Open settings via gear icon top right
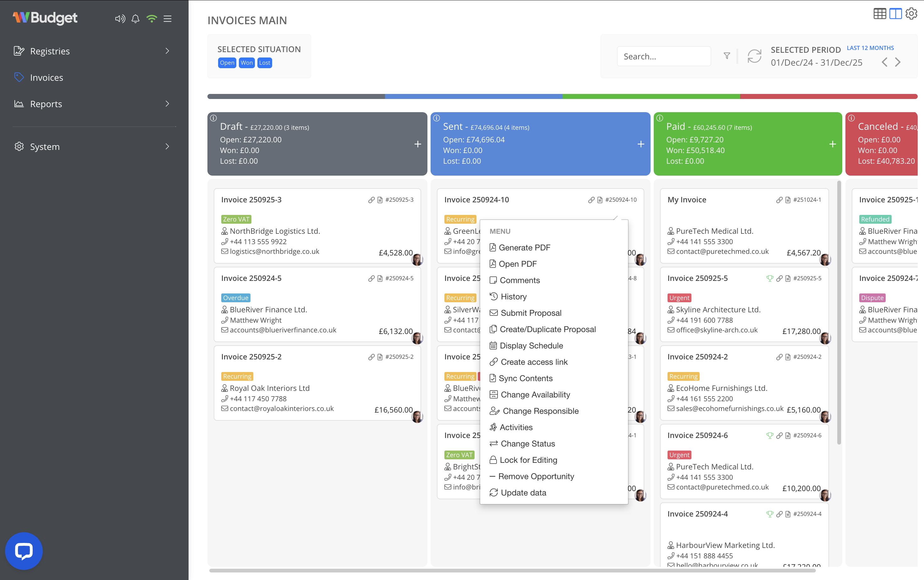Image resolution: width=924 pixels, height=580 pixels. 911,14
